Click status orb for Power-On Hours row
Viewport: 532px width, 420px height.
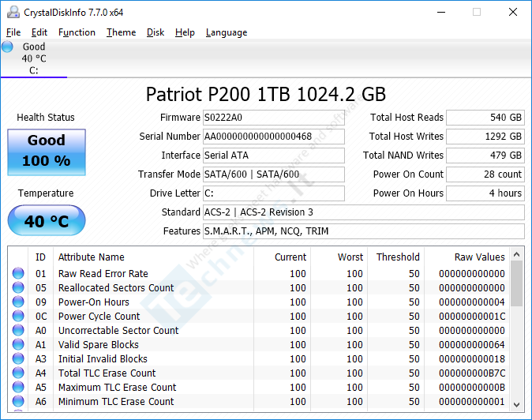(x=18, y=302)
